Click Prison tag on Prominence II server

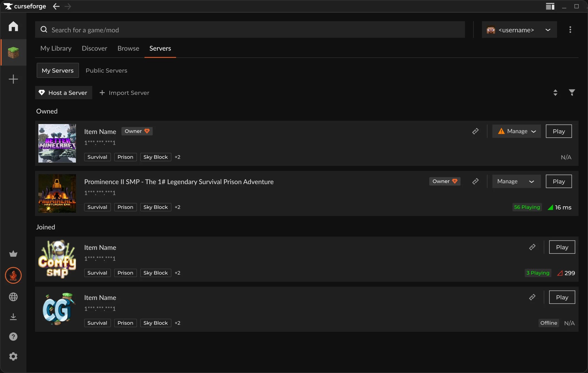125,207
